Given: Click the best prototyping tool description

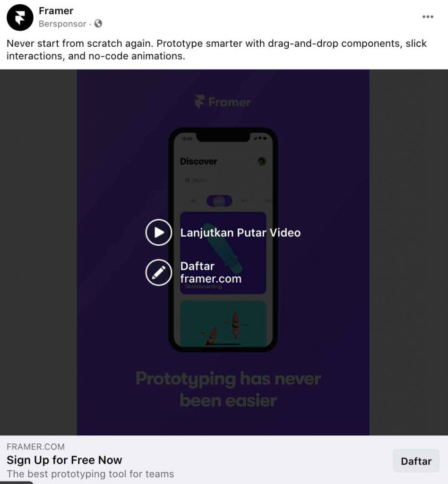Looking at the screenshot, I should [90, 474].
